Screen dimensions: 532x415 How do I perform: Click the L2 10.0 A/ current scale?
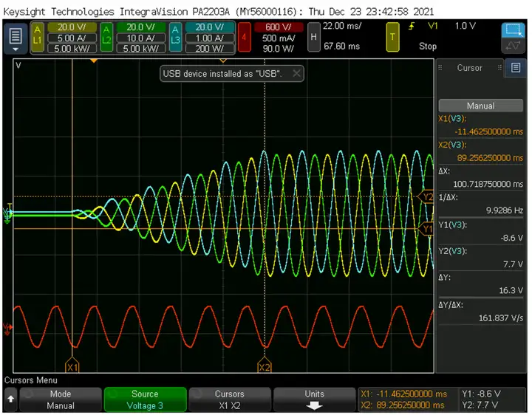141,38
